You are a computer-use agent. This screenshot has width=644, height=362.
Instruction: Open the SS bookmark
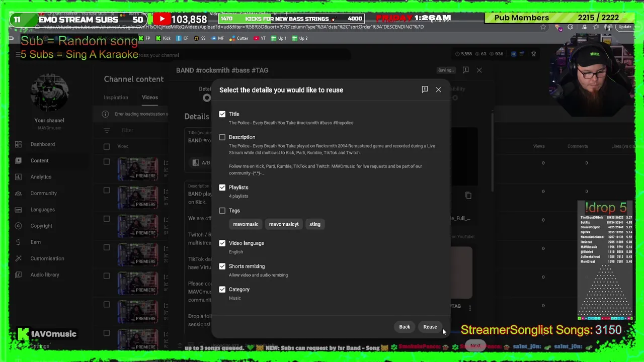pyautogui.click(x=200, y=38)
